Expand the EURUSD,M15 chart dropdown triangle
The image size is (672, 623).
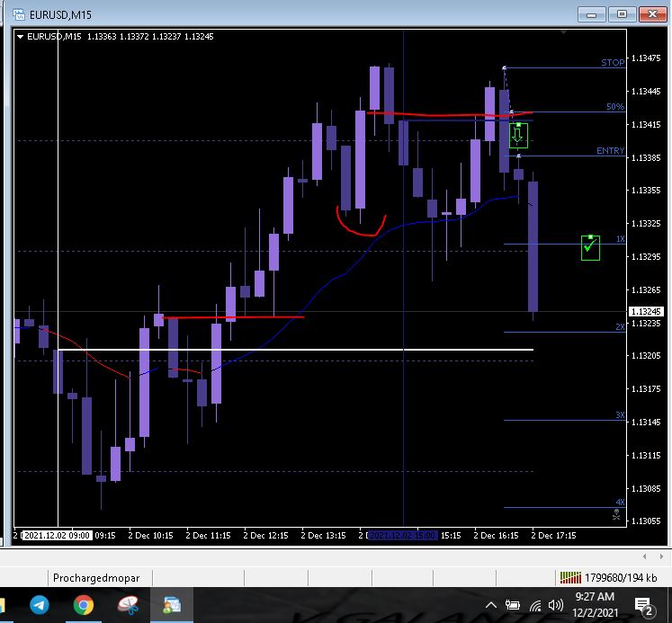(20, 37)
